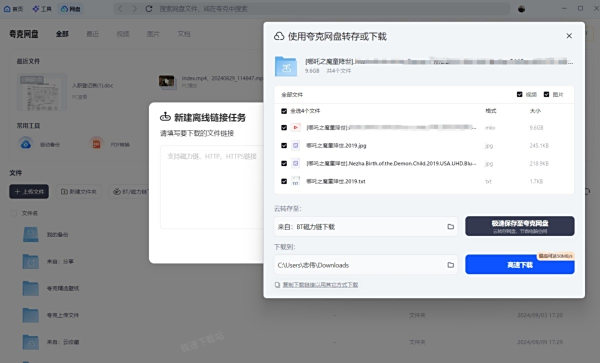Uncheck the 视频 filter checkbox in dialog
Viewport: 600px width, 363px height.
[519, 94]
